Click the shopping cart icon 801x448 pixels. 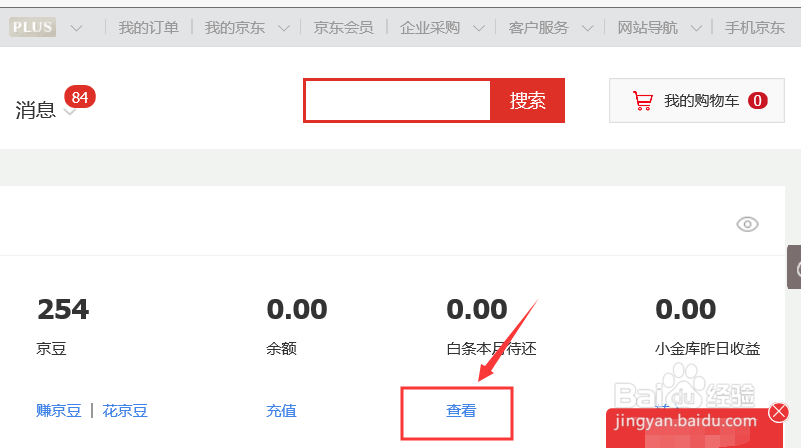click(642, 101)
